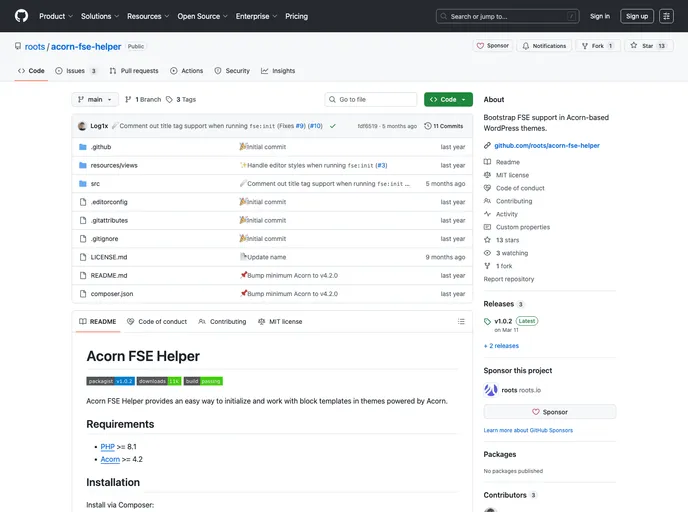Viewport: 688px width, 512px height.
Task: Click the .gitattributes file icon
Action: point(82,221)
